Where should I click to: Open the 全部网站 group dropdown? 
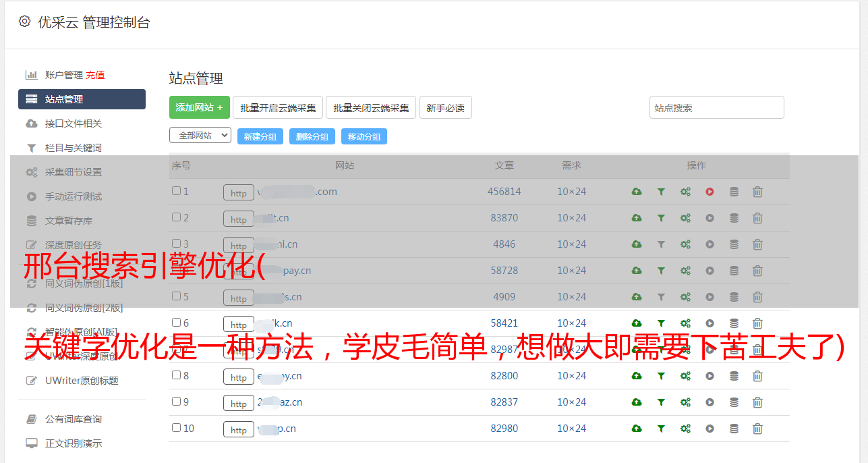tap(200, 136)
